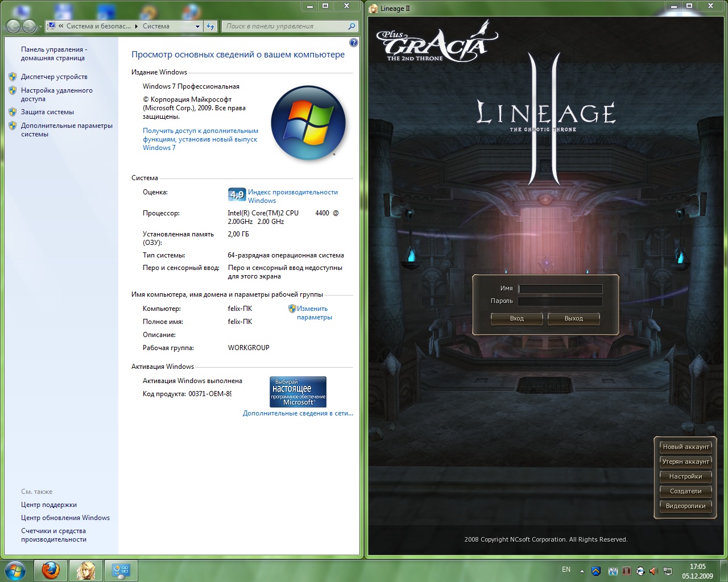Expand the address bar history dropdown
Viewport: 728px width, 582px height.
pyautogui.click(x=197, y=26)
